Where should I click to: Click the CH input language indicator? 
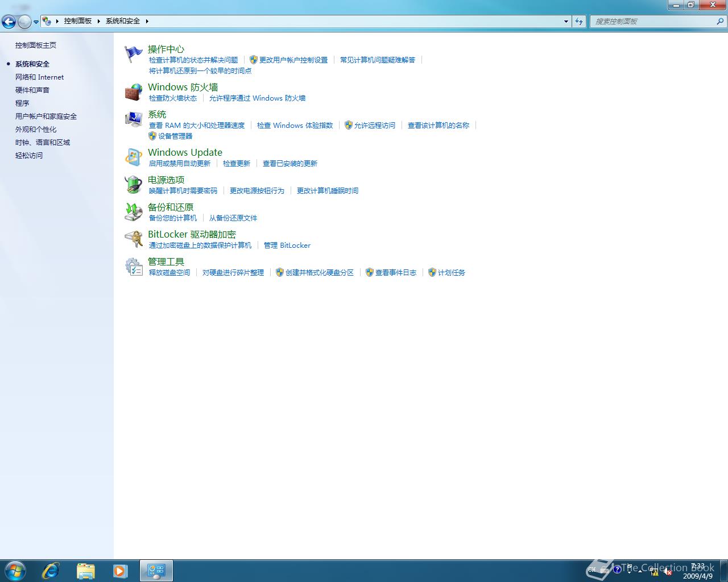[x=592, y=569]
